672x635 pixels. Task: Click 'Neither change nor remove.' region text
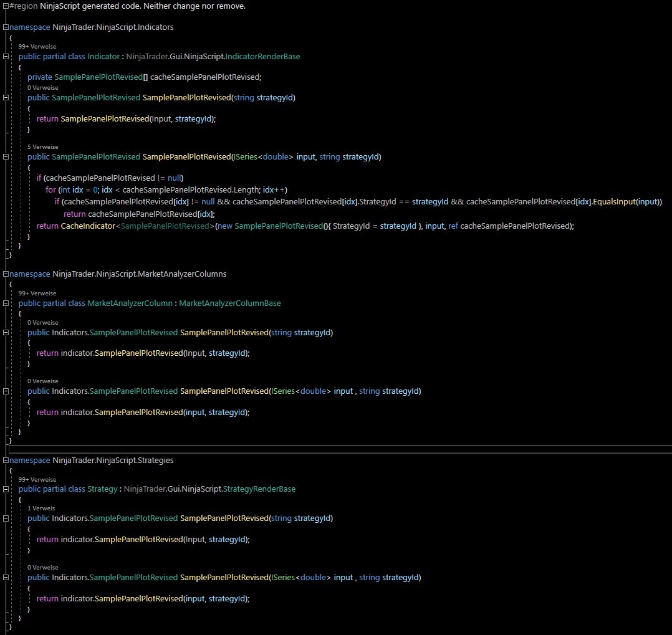pos(194,6)
